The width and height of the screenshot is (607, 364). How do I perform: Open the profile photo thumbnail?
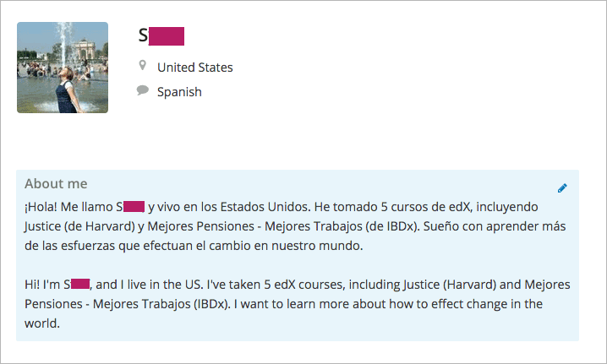click(63, 68)
